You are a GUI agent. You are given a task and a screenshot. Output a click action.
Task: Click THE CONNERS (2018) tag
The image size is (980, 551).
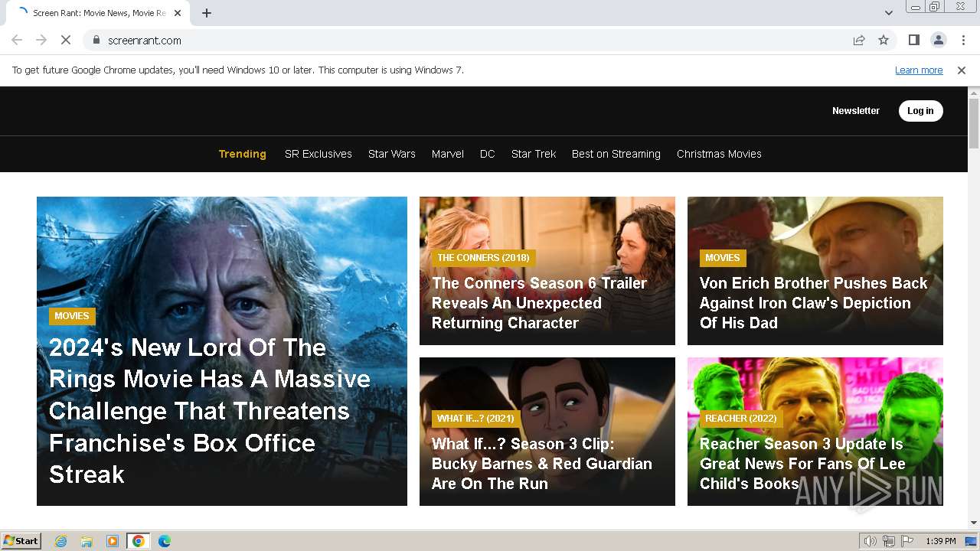pyautogui.click(x=483, y=257)
